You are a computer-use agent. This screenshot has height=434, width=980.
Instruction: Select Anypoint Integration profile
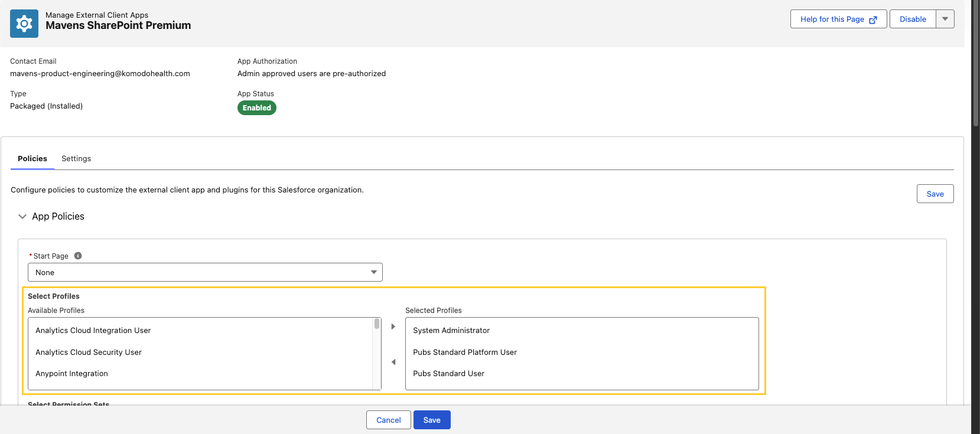pos(200,374)
